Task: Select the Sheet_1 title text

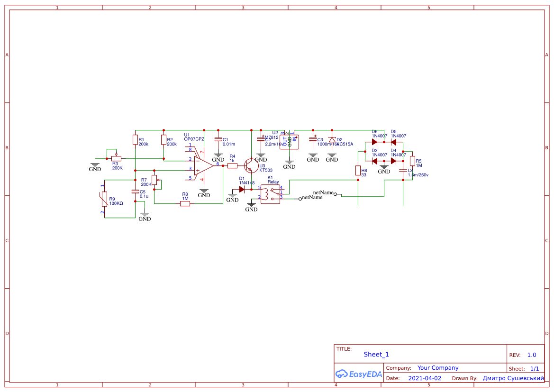Action: 376,355
